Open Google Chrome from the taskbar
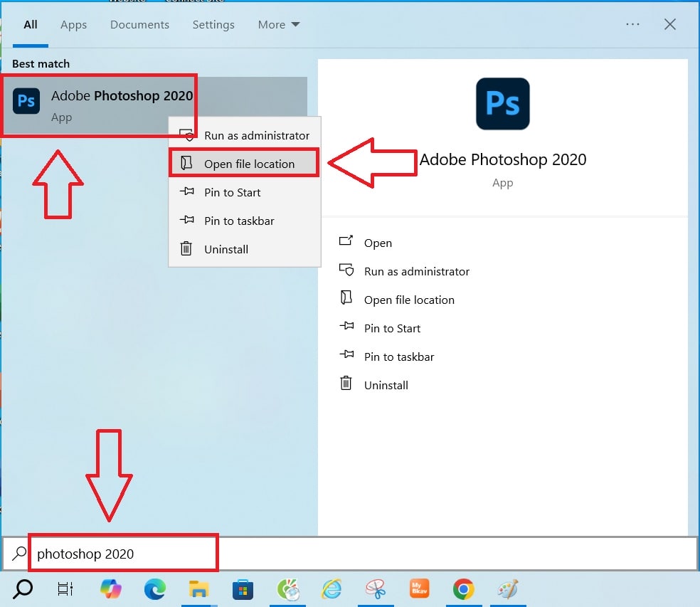 pos(463,589)
